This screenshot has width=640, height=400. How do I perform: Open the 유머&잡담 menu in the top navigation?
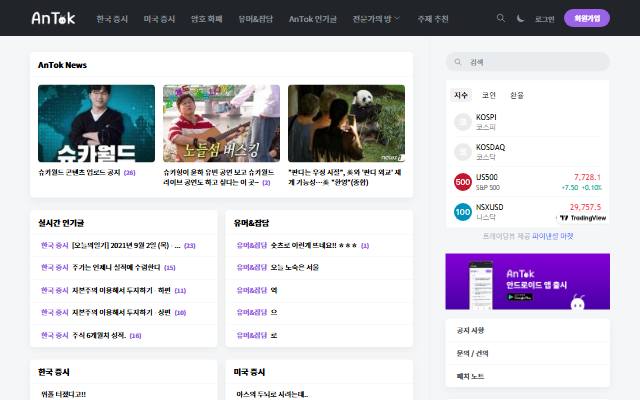tap(256, 19)
